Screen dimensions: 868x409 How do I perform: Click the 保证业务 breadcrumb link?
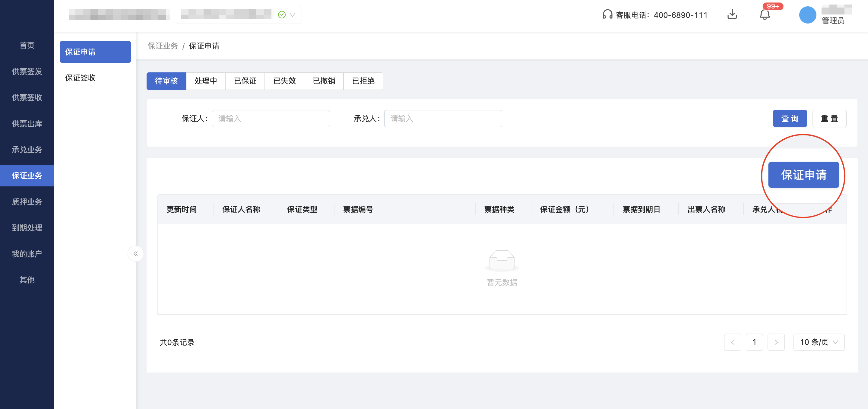tap(163, 46)
